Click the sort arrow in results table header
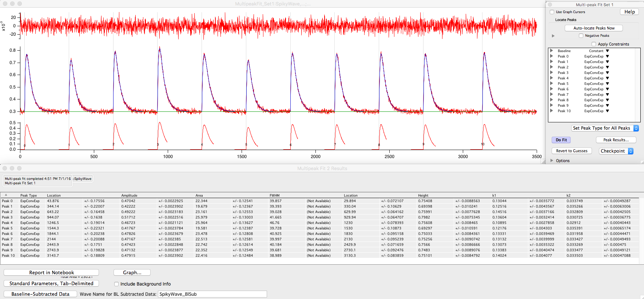 (x=6, y=195)
